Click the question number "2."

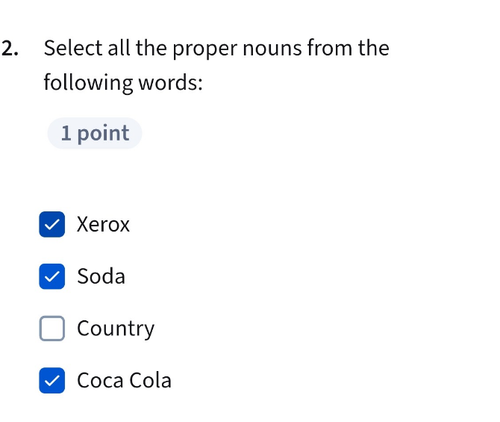coord(10,49)
